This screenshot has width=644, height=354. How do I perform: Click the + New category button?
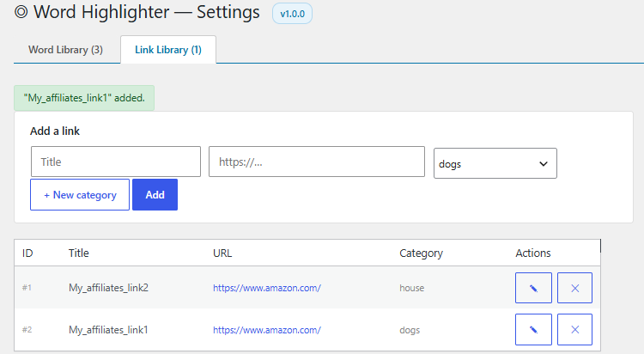click(x=80, y=194)
